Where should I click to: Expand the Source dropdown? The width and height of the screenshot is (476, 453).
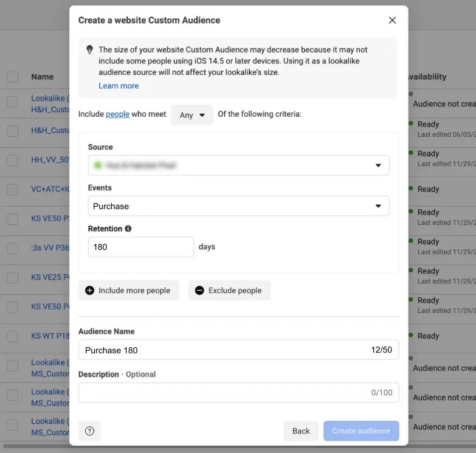(238, 165)
